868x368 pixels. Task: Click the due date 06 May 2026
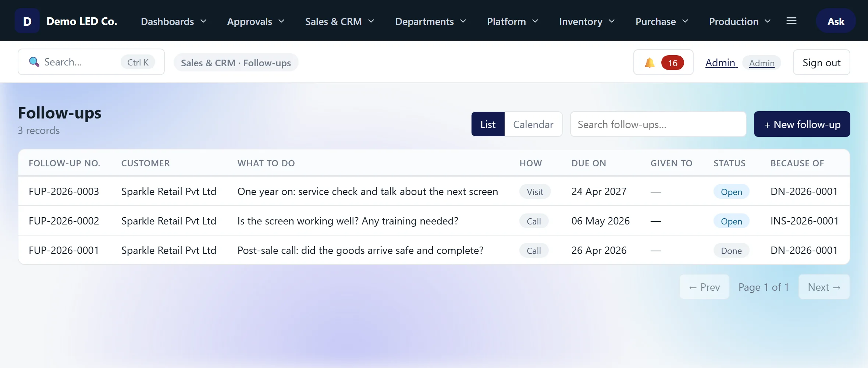click(x=601, y=221)
